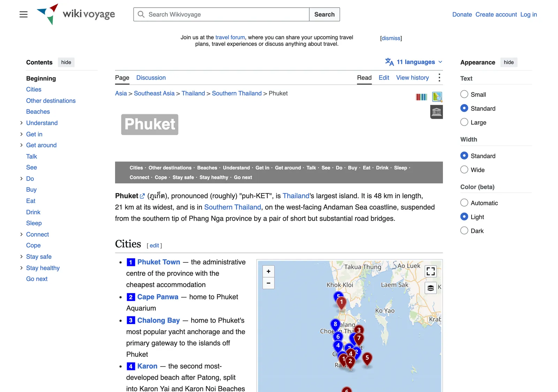
Task: Select Small text size
Action: [x=464, y=94]
